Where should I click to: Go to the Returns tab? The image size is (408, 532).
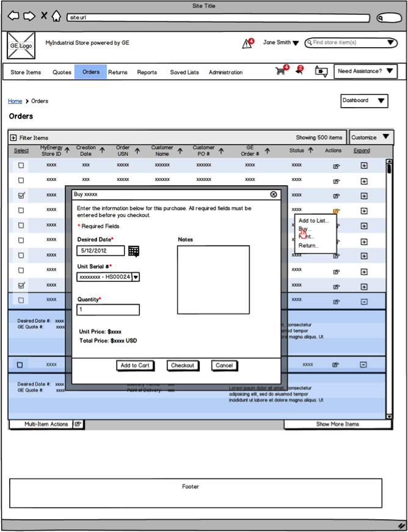118,72
